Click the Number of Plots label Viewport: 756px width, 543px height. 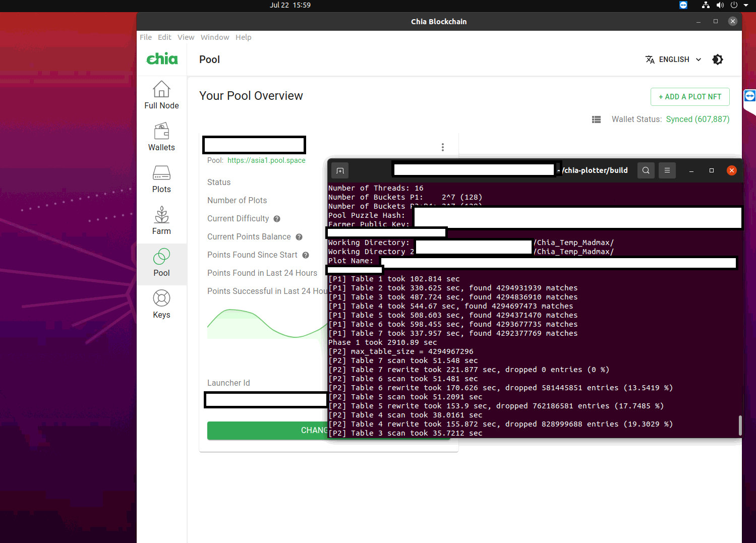pos(237,201)
